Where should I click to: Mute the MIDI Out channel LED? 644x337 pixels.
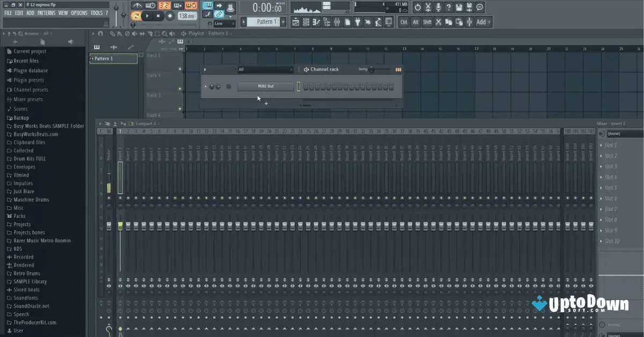[x=204, y=86]
